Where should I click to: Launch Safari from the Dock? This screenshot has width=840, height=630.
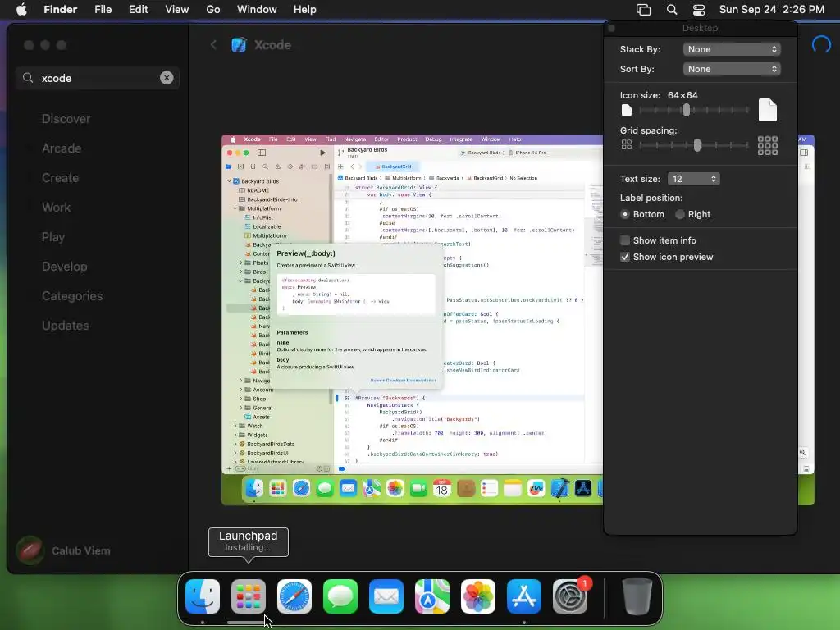tap(294, 596)
